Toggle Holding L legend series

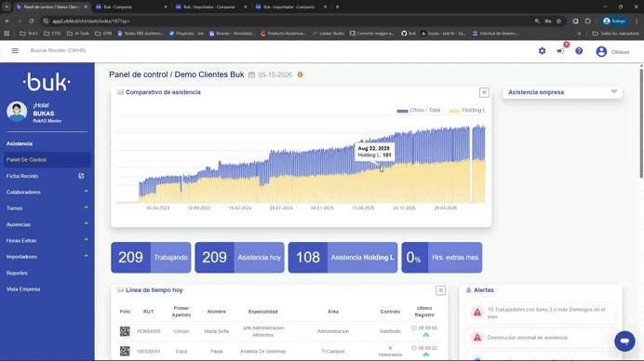tap(467, 110)
